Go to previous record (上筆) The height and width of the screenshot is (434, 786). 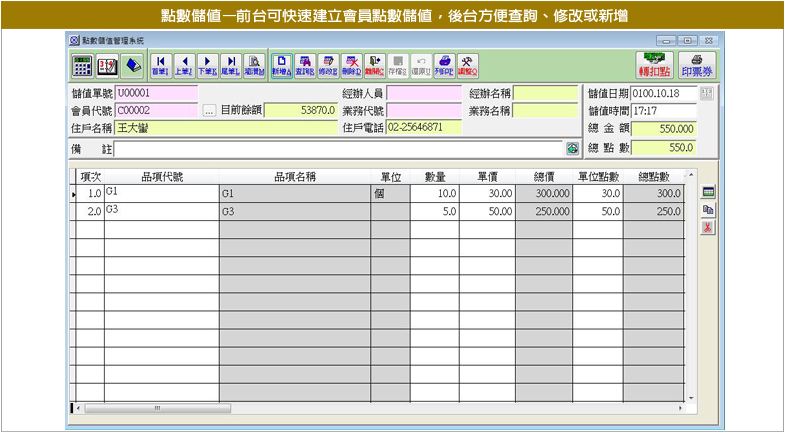coord(183,66)
